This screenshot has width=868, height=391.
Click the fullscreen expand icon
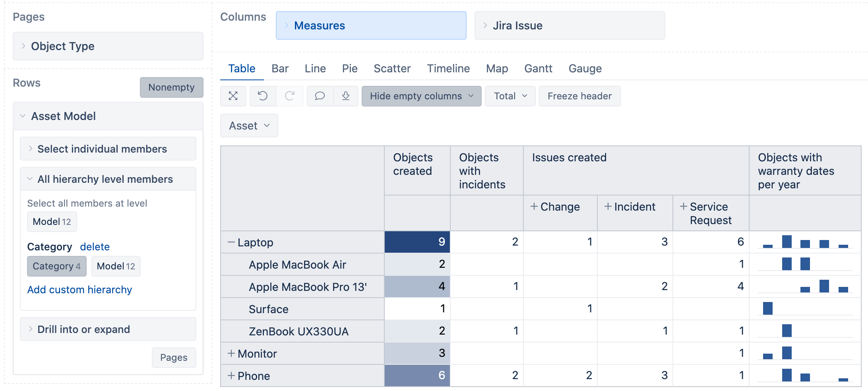(233, 96)
